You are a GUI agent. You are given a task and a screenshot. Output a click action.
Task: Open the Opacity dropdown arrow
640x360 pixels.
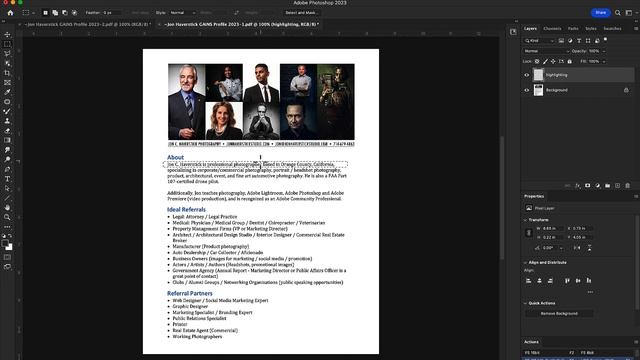[x=604, y=51]
